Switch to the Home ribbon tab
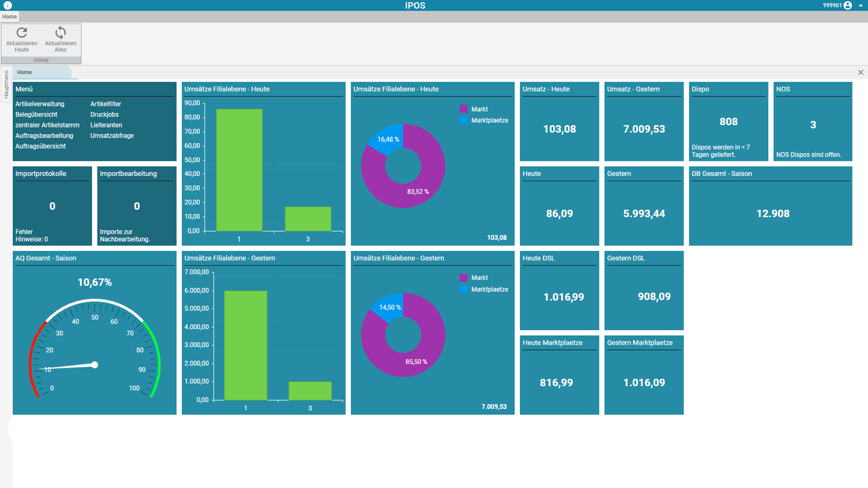Image resolution: width=868 pixels, height=488 pixels. click(9, 16)
